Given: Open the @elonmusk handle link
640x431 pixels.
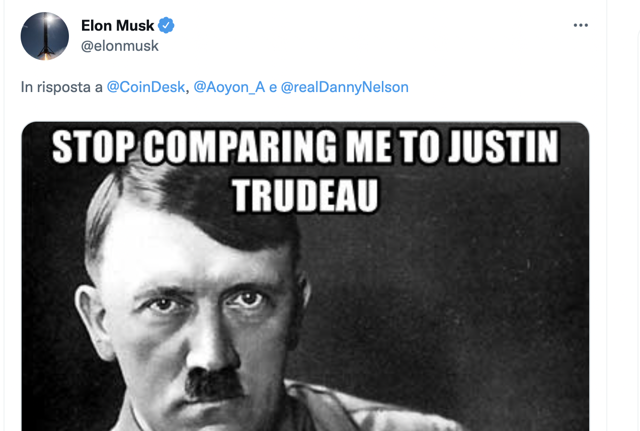Looking at the screenshot, I should 120,46.
